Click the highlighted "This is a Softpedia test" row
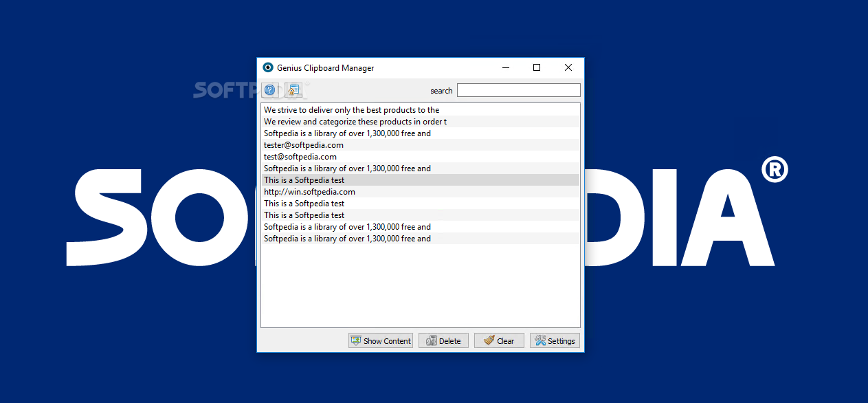The height and width of the screenshot is (403, 868). [x=421, y=180]
